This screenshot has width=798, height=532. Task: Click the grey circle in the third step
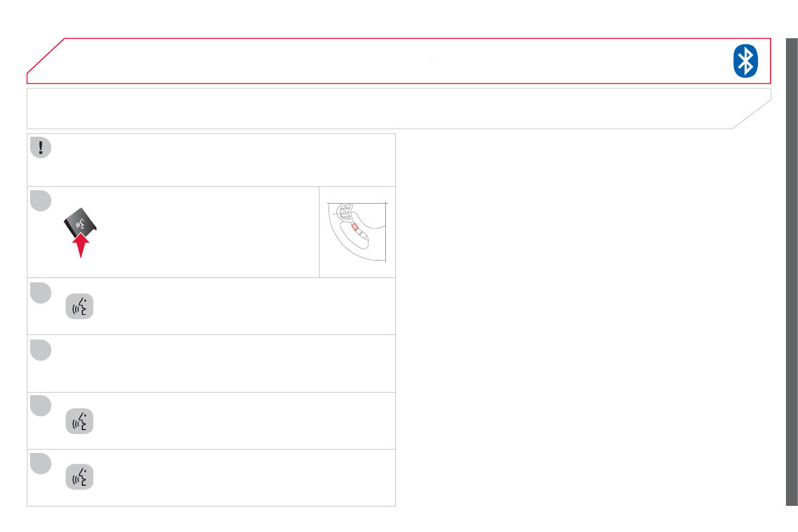point(40,350)
